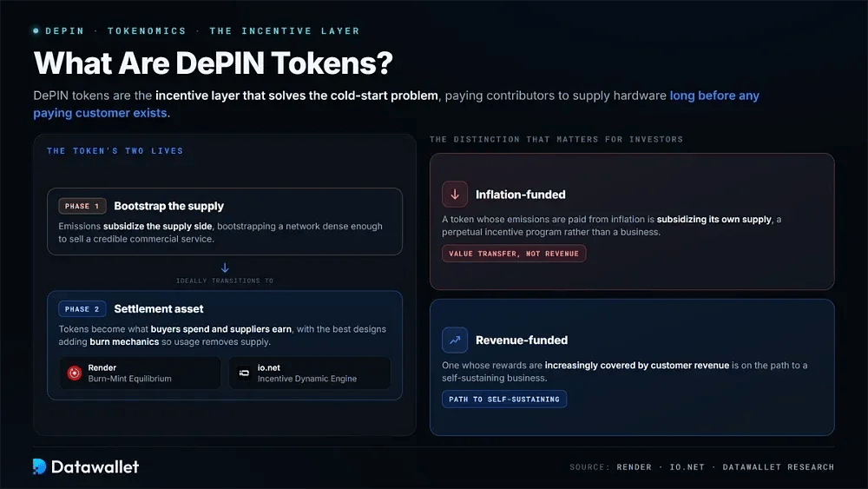The height and width of the screenshot is (489, 868).
Task: Click the Inflation-funded down arrow icon
Action: [455, 195]
